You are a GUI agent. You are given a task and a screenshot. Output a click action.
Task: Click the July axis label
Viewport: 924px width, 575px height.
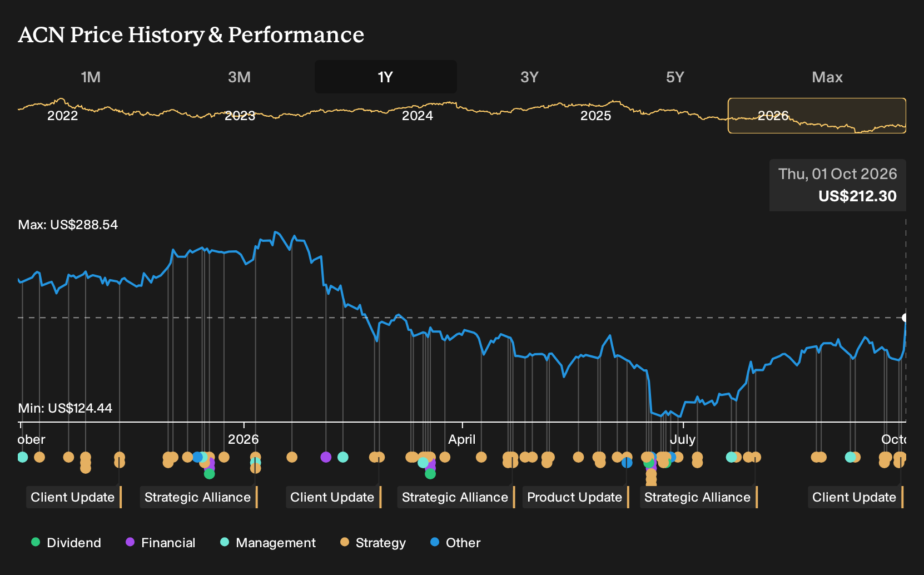pos(683,439)
